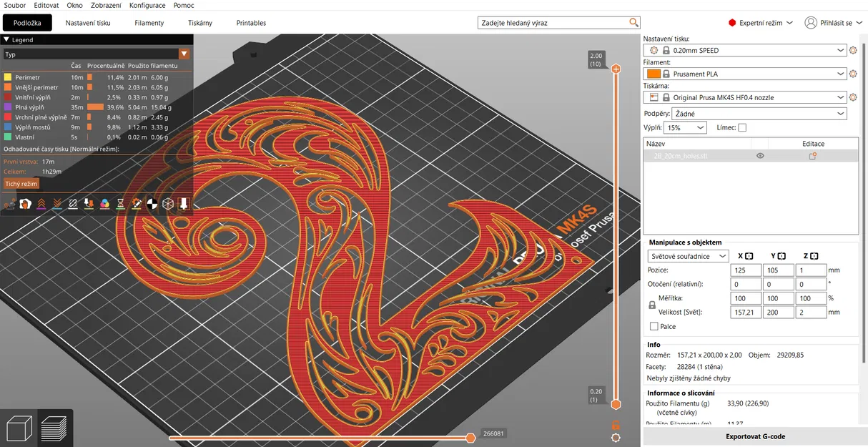Screen dimensions: 868x447
Task: Hide 2B_20cm_holes.stl using the eye icon
Action: (x=760, y=156)
